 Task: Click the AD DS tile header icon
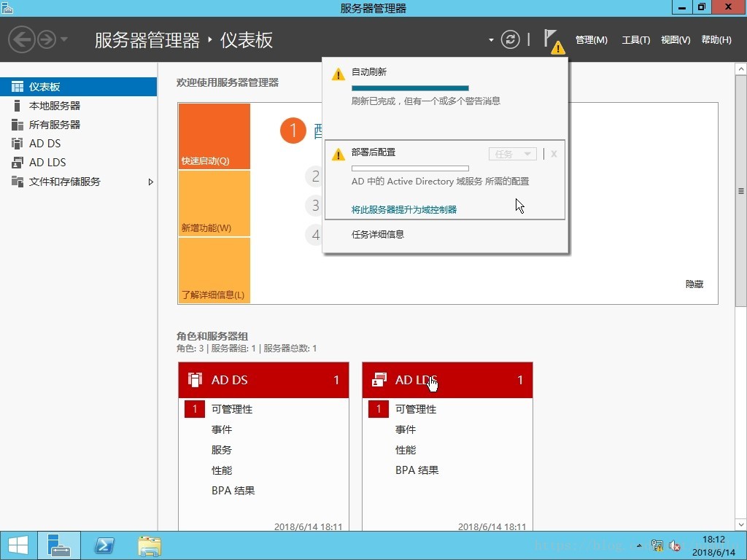point(195,379)
